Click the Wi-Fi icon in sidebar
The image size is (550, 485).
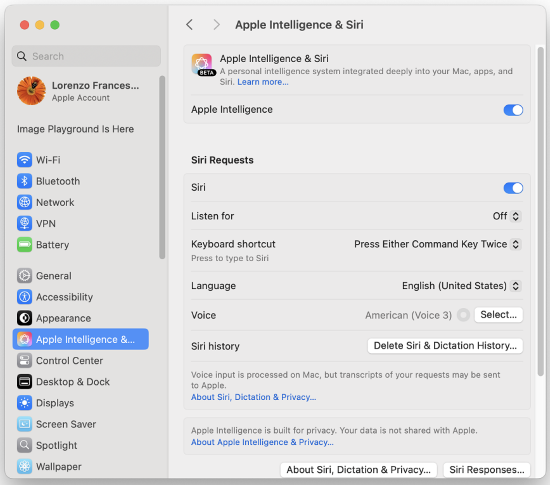point(24,160)
